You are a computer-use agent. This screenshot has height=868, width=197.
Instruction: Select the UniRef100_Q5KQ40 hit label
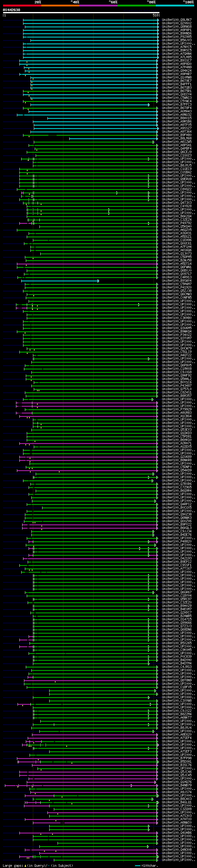coord(177,226)
